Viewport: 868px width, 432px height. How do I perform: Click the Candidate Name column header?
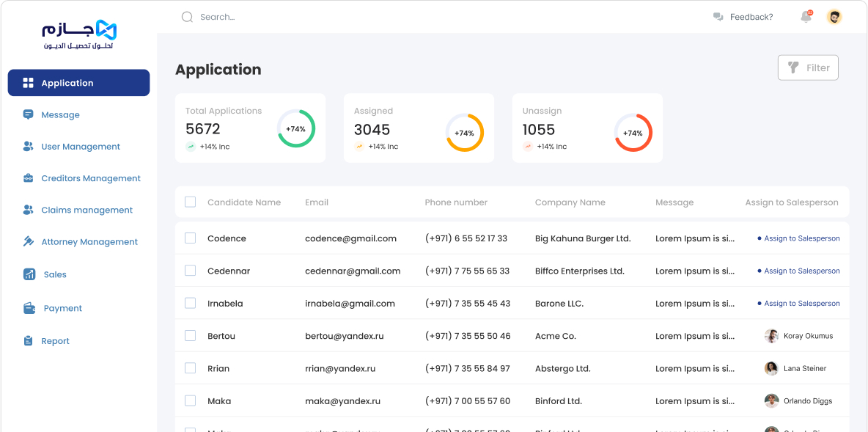point(244,202)
